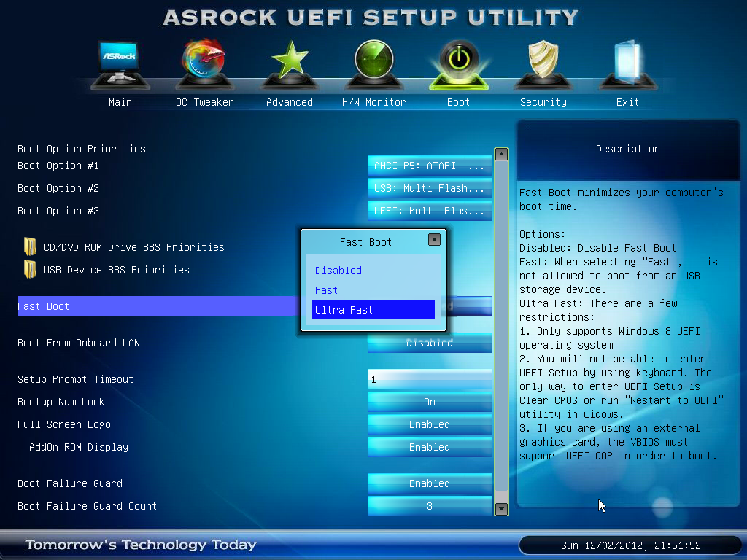The height and width of the screenshot is (560, 747).
Task: Select the AddOn ROM Display label
Action: pos(79,447)
